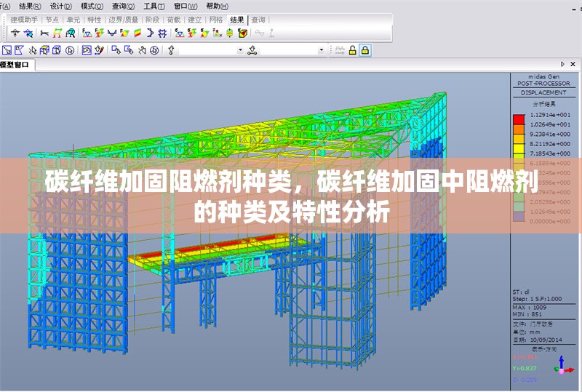
Task: Switch to the 荷载 tab
Action: (x=173, y=20)
